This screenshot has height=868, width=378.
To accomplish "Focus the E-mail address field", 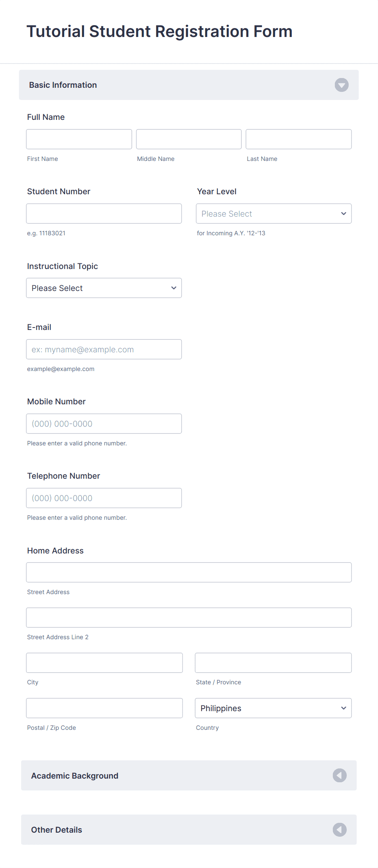I will click(x=104, y=349).
